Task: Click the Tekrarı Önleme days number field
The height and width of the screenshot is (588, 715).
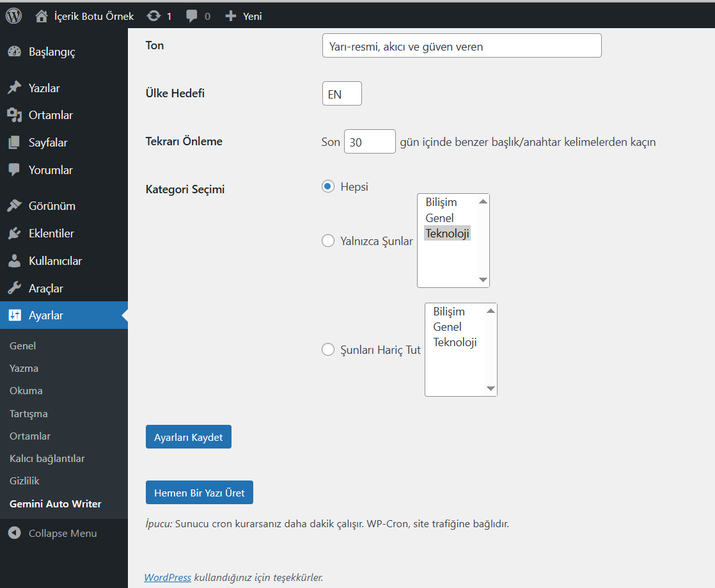Action: point(370,141)
